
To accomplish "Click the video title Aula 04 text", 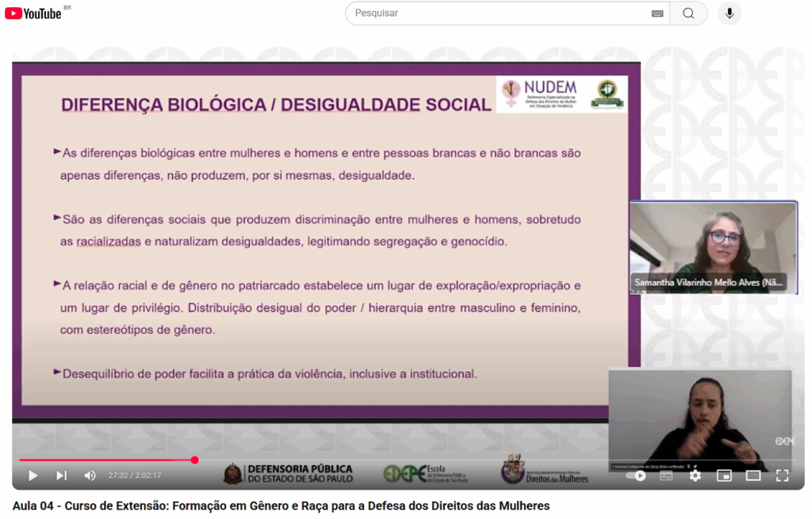I will point(281,506).
